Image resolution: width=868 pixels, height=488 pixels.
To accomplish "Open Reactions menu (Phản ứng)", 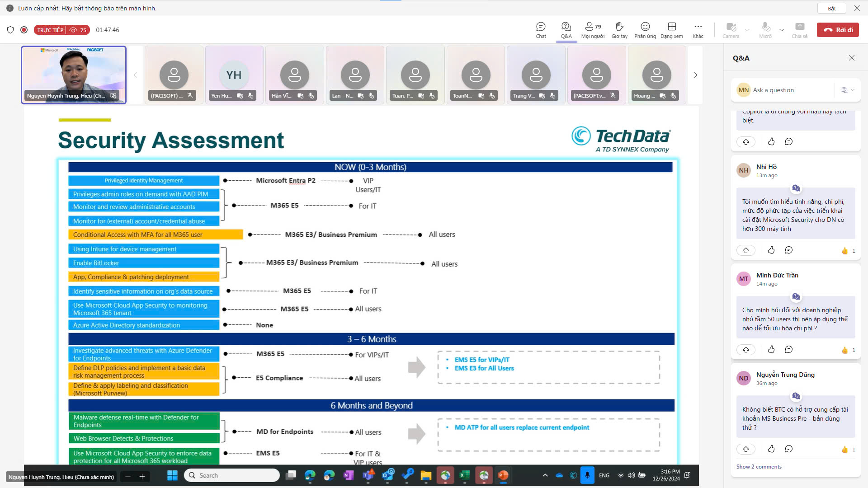I will pyautogui.click(x=645, y=30).
